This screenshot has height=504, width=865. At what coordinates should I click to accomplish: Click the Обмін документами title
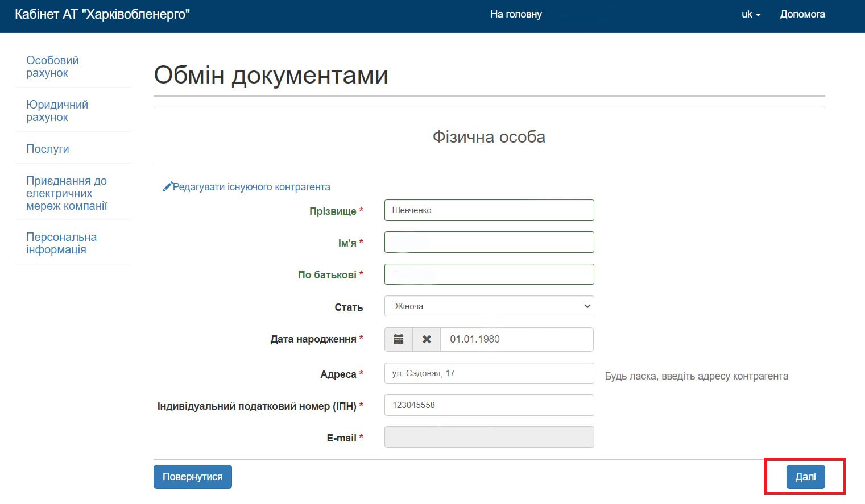(x=271, y=75)
